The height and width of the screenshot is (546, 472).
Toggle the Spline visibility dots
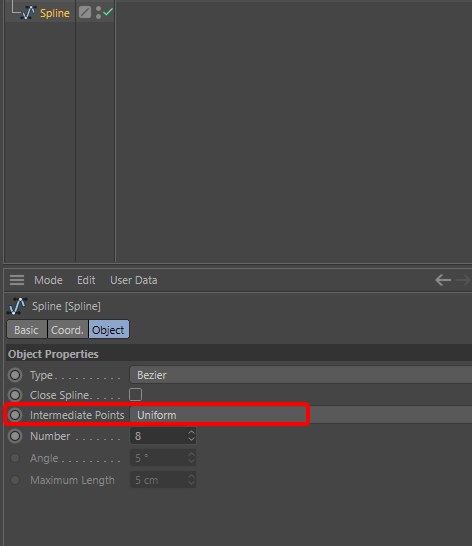tap(99, 12)
